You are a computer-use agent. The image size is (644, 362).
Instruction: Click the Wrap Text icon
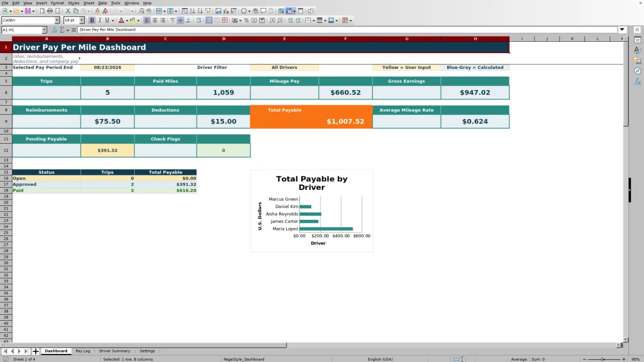[x=199, y=20]
